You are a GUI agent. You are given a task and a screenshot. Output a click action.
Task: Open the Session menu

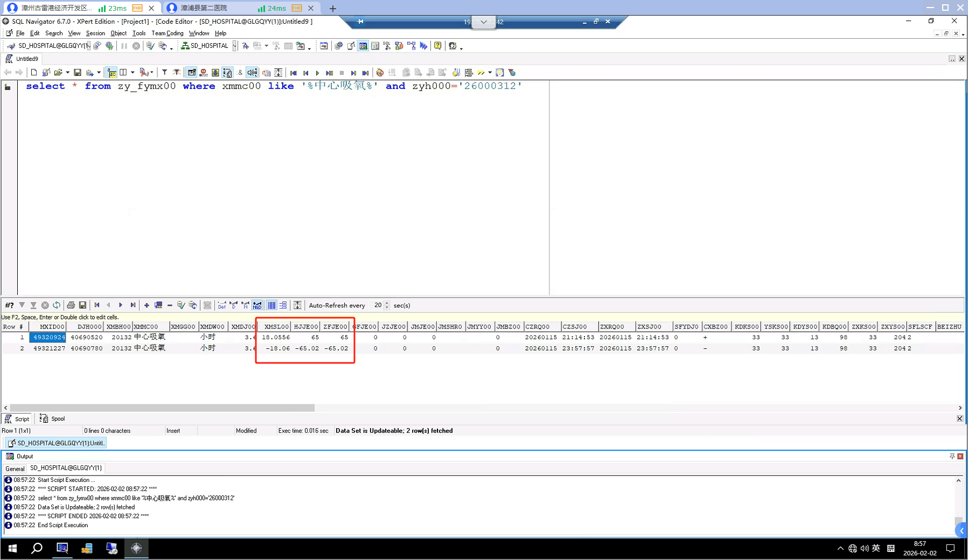point(95,33)
